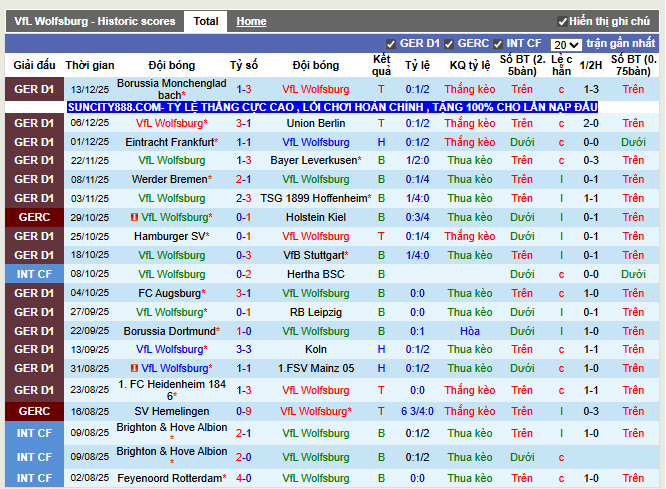This screenshot has width=666, height=489.
Task: Open RB Leipzig team link
Action: (316, 312)
